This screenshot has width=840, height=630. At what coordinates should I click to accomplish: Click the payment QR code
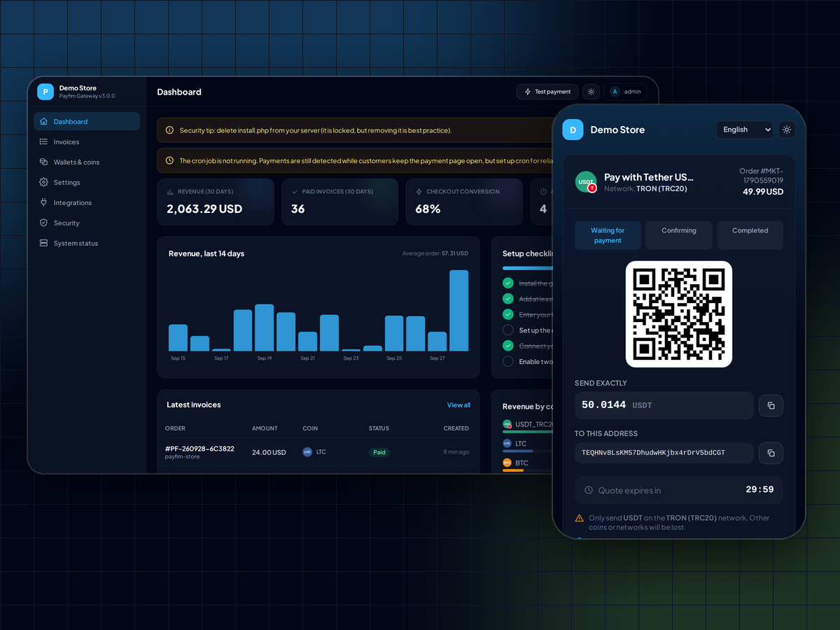679,314
